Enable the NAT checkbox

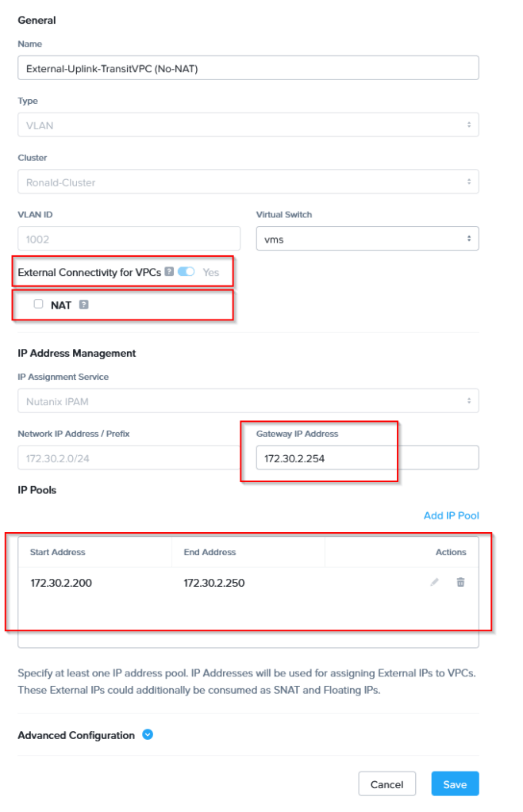(x=38, y=304)
